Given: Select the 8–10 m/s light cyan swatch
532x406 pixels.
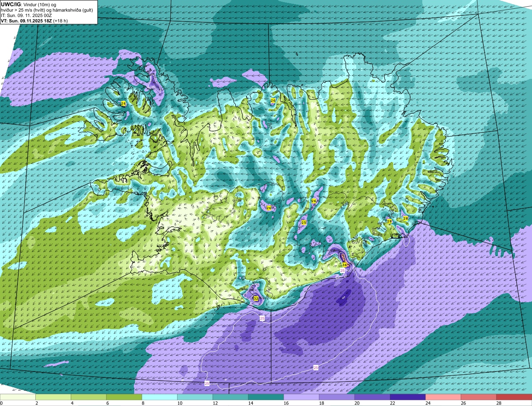Looking at the screenshot, I should point(160,397).
